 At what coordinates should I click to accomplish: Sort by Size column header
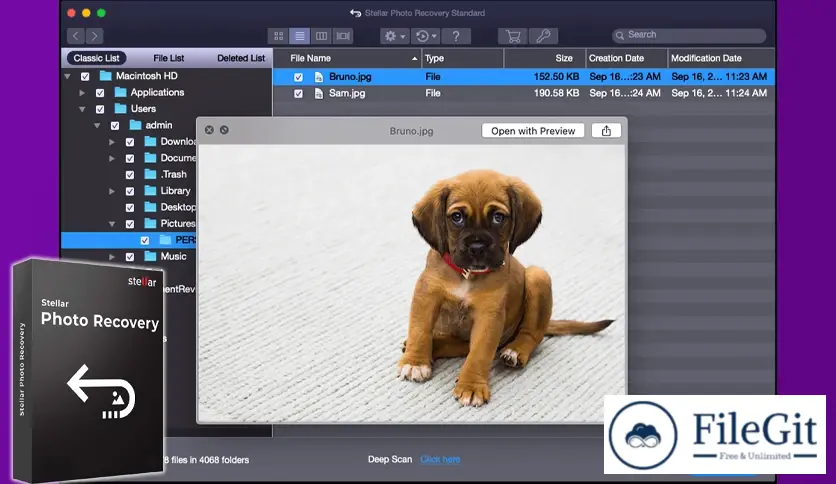[545, 58]
